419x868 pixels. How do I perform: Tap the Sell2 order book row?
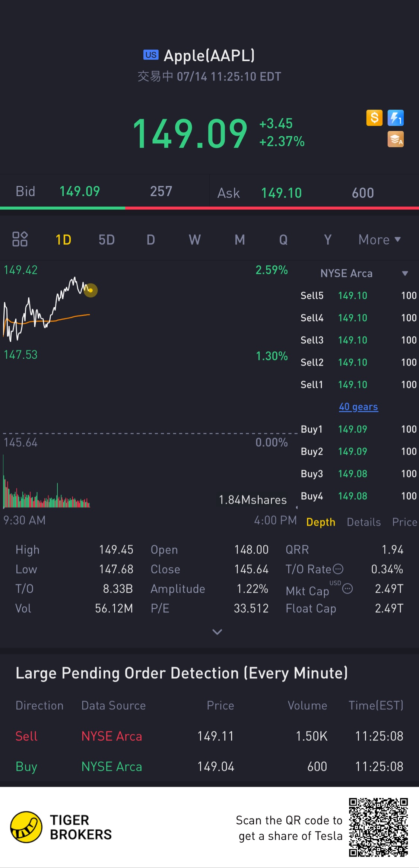358,362
